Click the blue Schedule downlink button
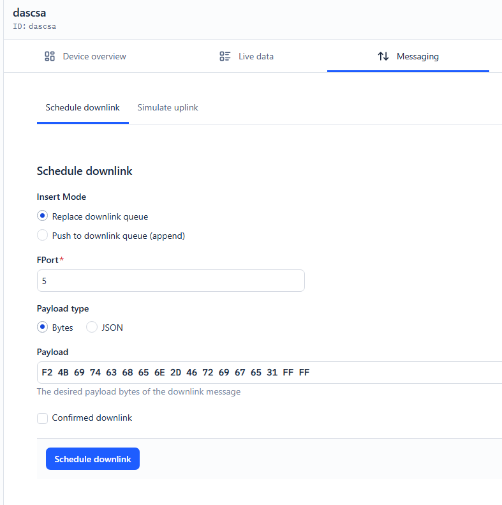The width and height of the screenshot is (502, 505). coord(93,459)
